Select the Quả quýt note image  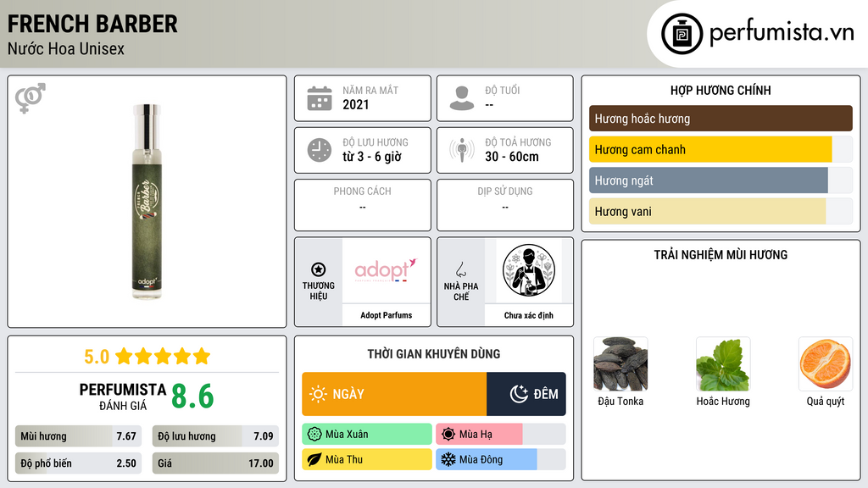point(826,364)
